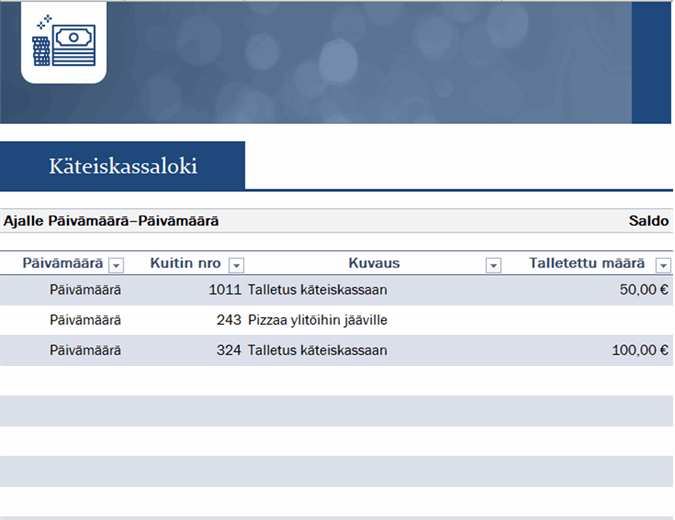Select the Käteiskassaloki title banner

point(123,166)
